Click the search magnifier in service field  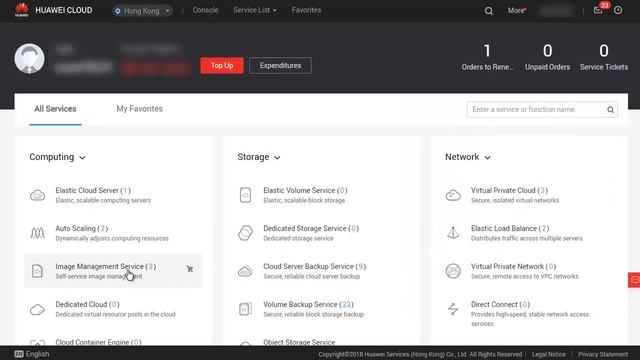[x=610, y=109]
